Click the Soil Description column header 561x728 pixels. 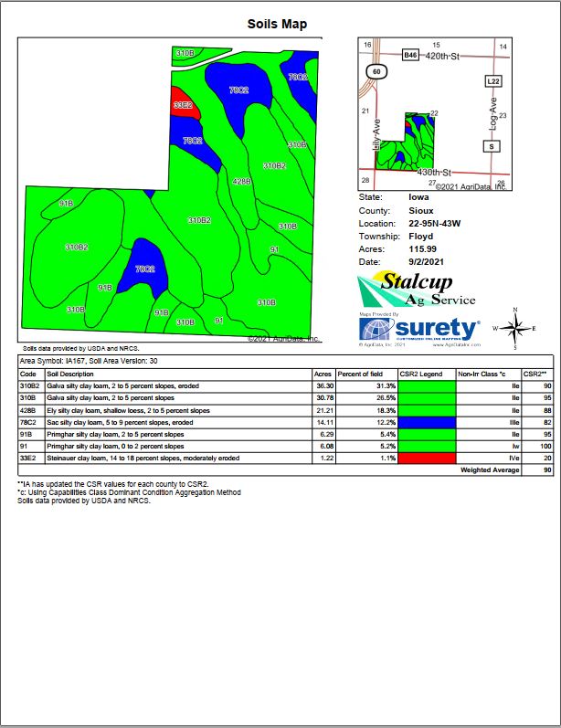click(x=70, y=375)
